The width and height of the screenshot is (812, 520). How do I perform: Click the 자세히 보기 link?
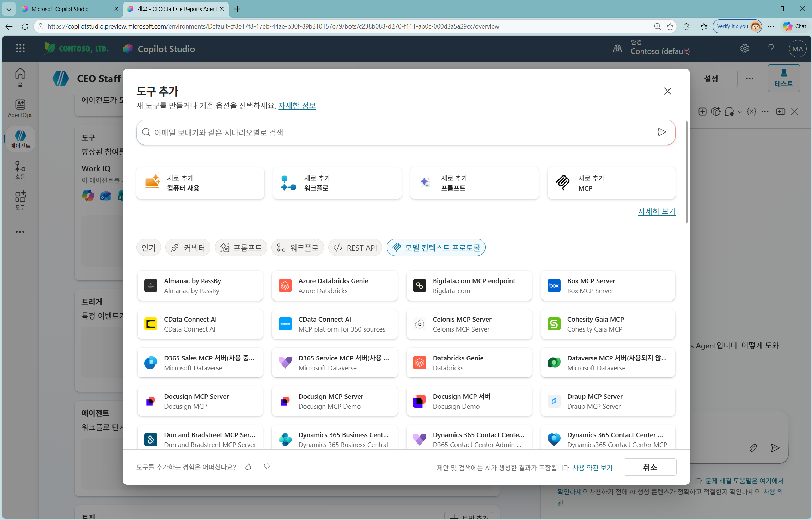click(x=657, y=211)
